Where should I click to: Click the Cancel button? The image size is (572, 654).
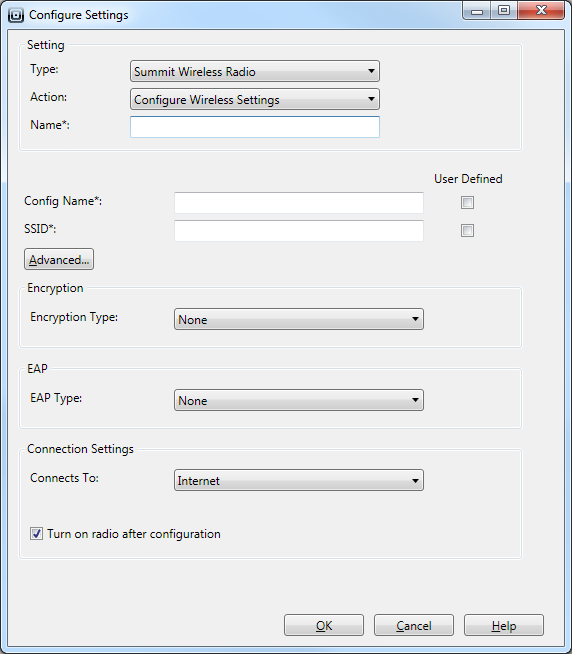pyautogui.click(x=414, y=625)
